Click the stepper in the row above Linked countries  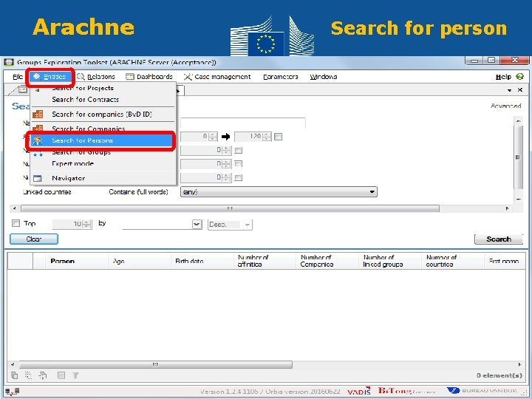click(227, 177)
